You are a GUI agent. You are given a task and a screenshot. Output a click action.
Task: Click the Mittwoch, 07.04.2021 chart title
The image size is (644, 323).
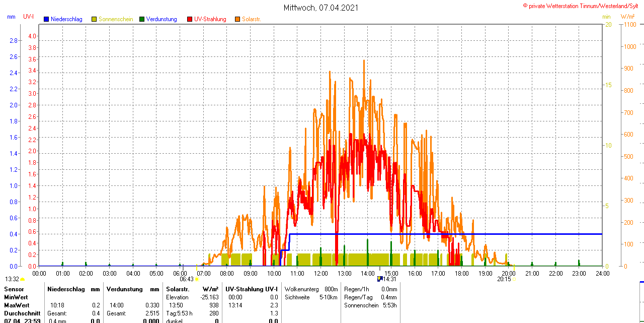(x=321, y=8)
